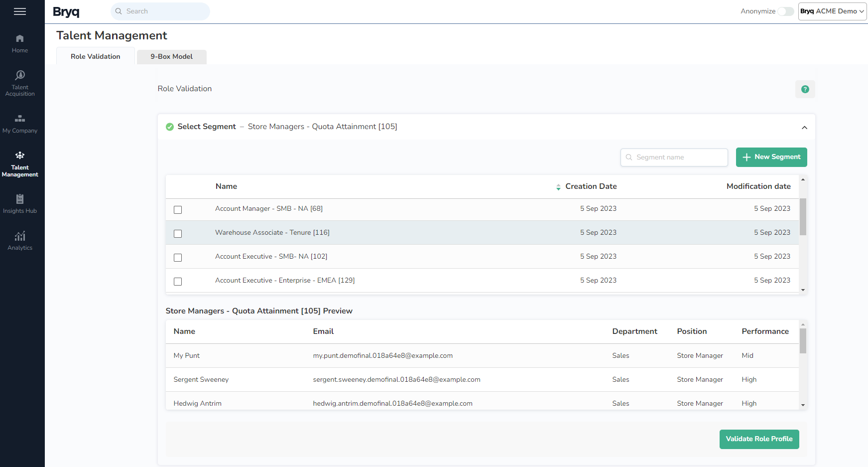Open the hamburger menu icon
This screenshot has width=868, height=467.
coord(20,11)
